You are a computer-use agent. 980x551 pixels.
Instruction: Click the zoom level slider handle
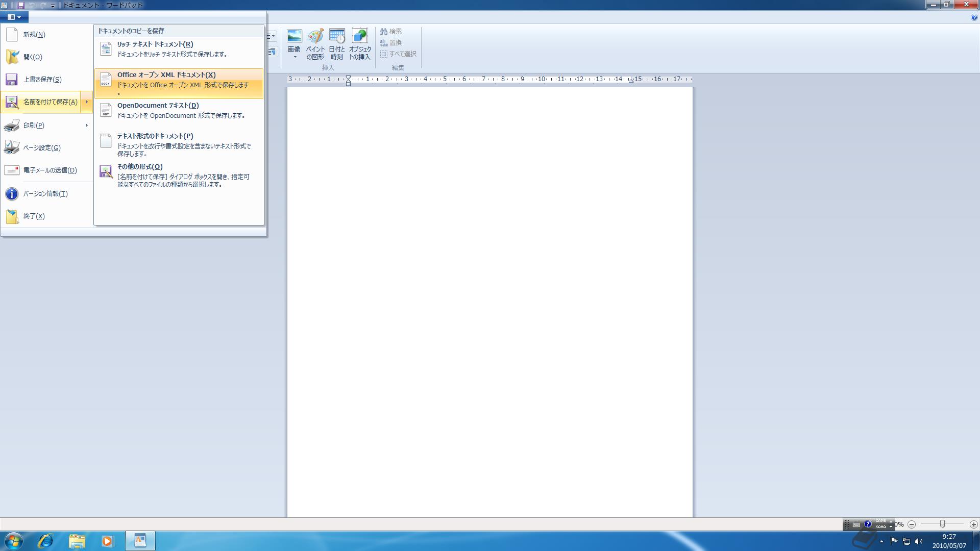(x=943, y=524)
